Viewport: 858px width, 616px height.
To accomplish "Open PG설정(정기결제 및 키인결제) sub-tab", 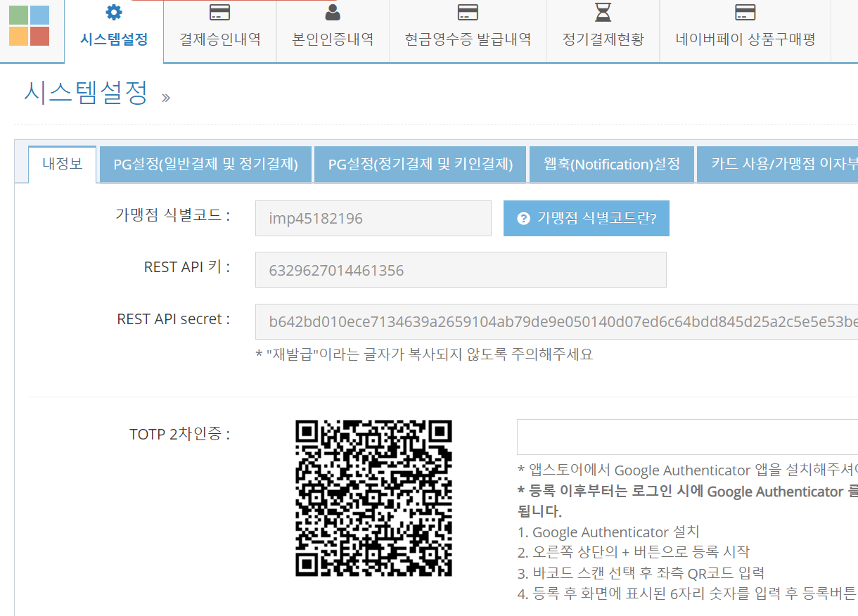I will coord(421,165).
